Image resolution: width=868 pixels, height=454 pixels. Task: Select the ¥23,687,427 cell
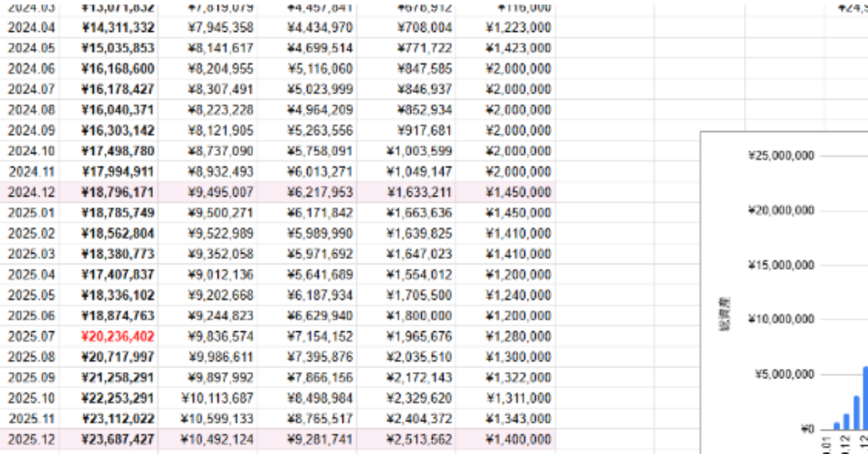pyautogui.click(x=117, y=439)
